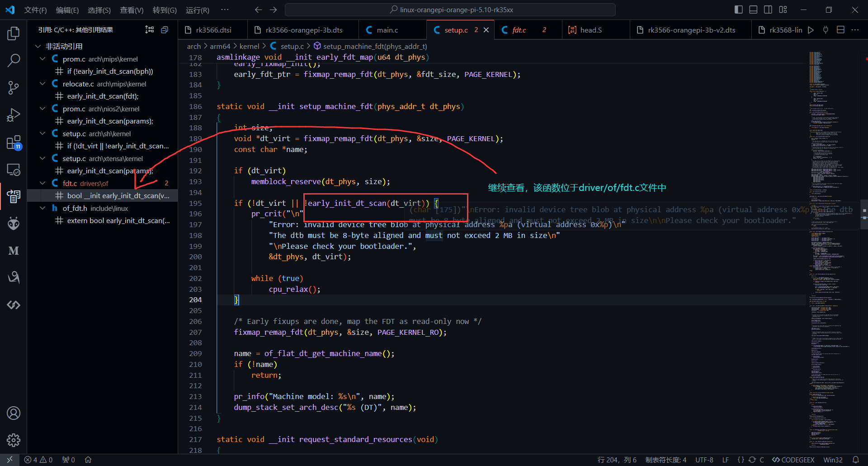The height and width of the screenshot is (466, 868).
Task: Click the ports forwarded status item
Action: point(69,460)
